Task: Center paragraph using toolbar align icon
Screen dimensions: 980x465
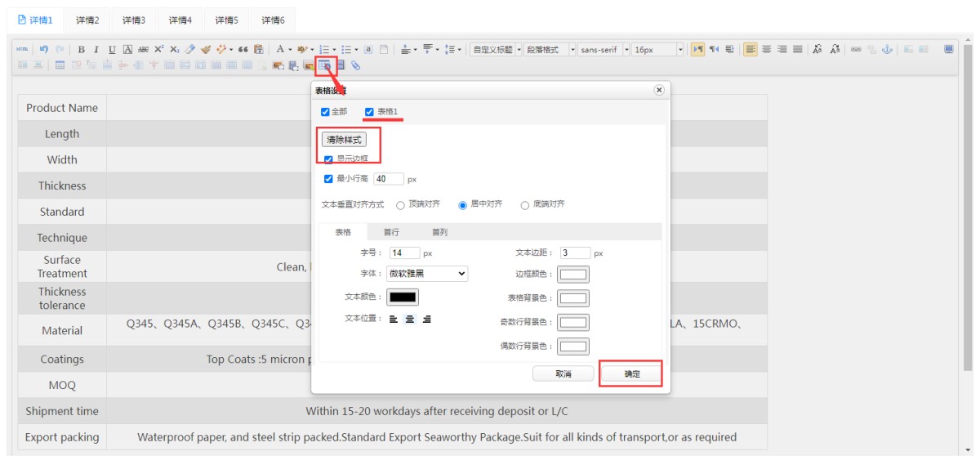Action: coord(766,50)
